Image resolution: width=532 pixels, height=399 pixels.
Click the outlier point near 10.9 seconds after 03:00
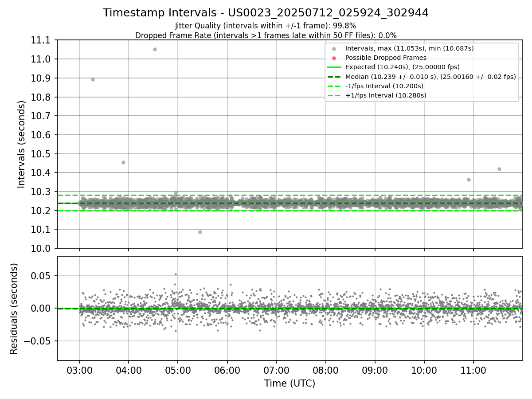point(93,79)
